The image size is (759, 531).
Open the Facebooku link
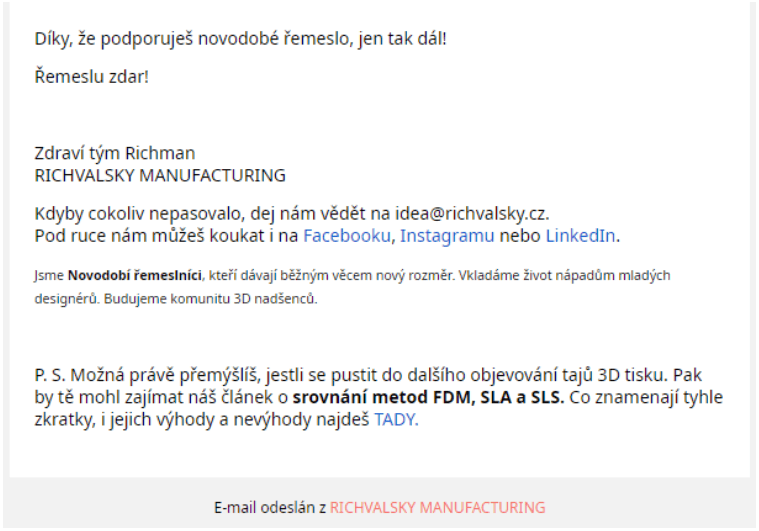click(347, 236)
